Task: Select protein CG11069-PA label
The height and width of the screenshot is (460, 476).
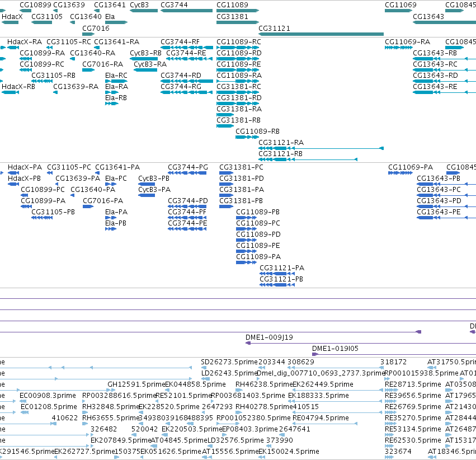Action: click(x=411, y=167)
